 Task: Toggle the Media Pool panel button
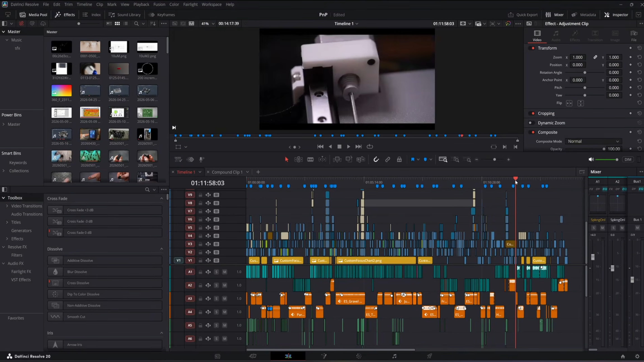point(33,15)
